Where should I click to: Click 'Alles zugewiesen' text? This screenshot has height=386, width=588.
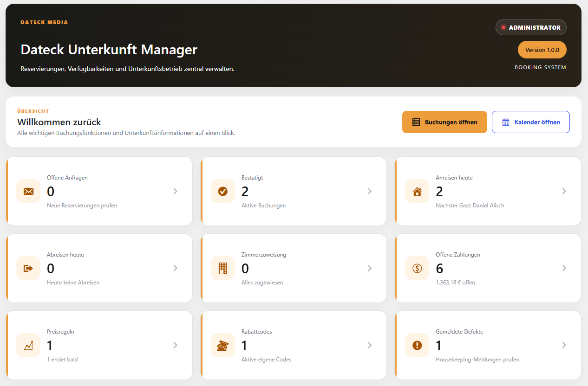(x=262, y=283)
